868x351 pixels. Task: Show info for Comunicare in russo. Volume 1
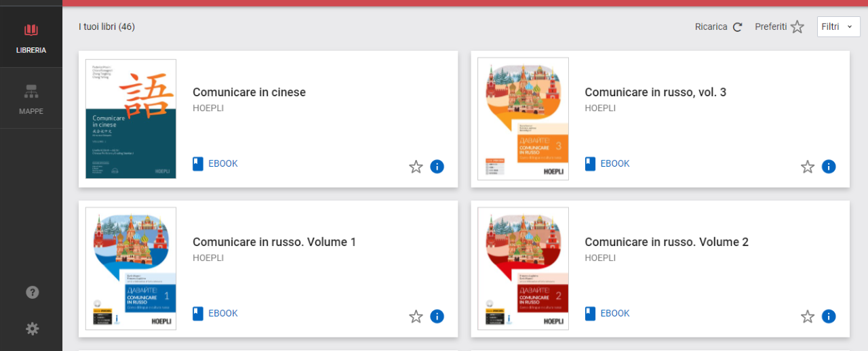[x=437, y=316]
